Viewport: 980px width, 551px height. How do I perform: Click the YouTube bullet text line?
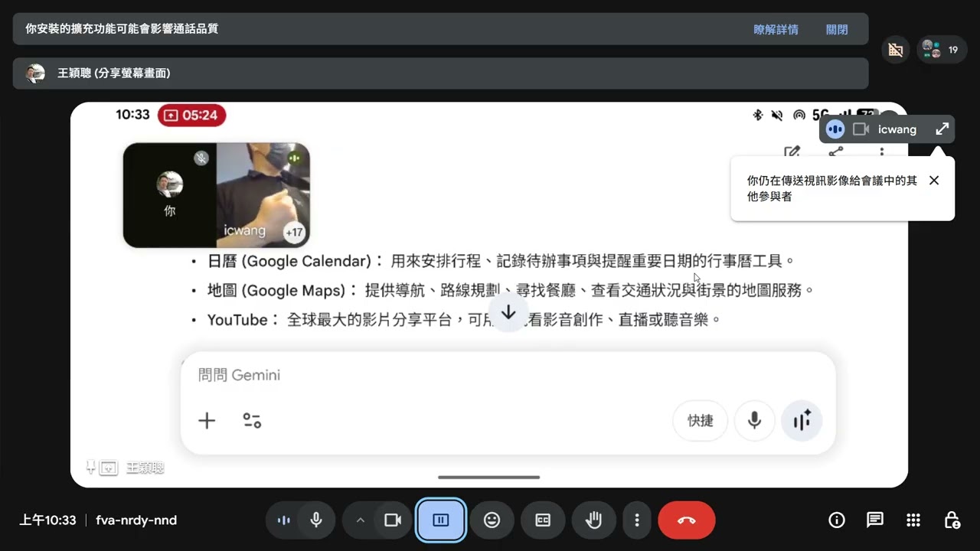[x=465, y=320]
